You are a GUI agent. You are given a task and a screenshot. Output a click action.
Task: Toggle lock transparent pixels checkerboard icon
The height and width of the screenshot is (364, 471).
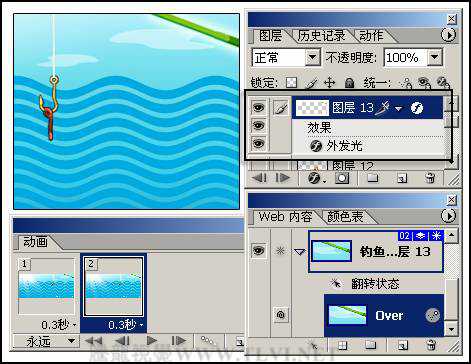tap(292, 82)
